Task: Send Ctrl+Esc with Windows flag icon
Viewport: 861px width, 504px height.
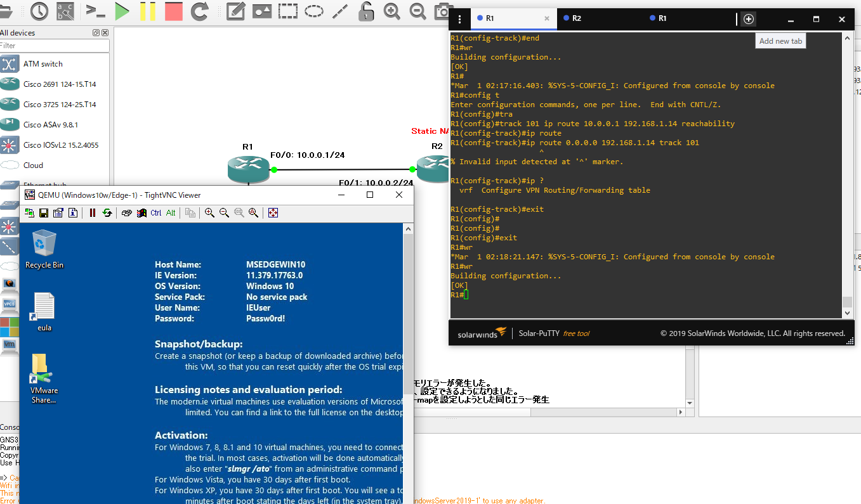Action: [x=141, y=213]
